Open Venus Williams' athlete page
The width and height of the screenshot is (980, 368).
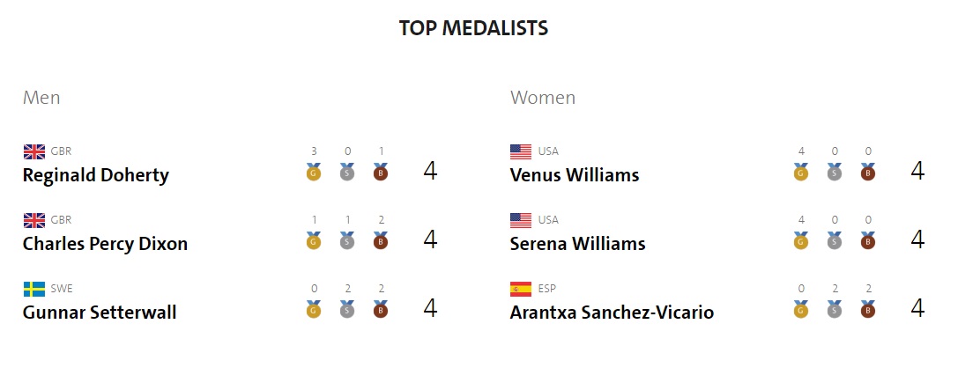(x=575, y=175)
